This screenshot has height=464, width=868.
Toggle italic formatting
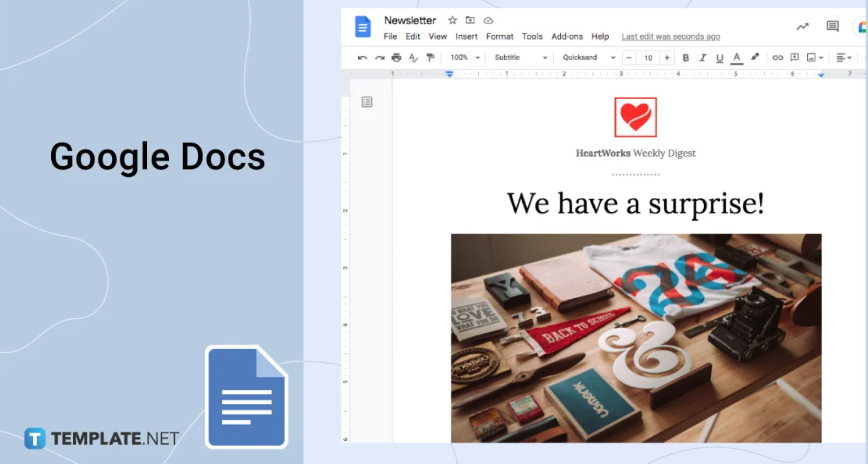pyautogui.click(x=703, y=57)
